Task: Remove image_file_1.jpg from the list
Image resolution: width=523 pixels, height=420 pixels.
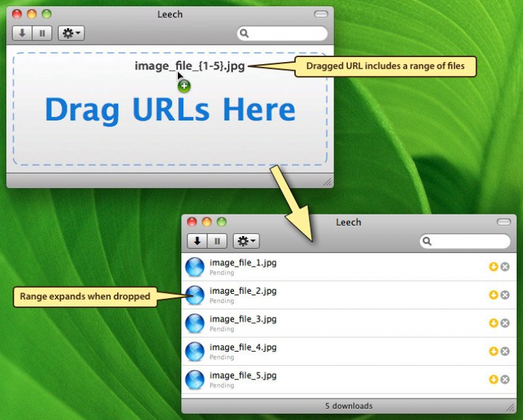Action: pyautogui.click(x=505, y=267)
